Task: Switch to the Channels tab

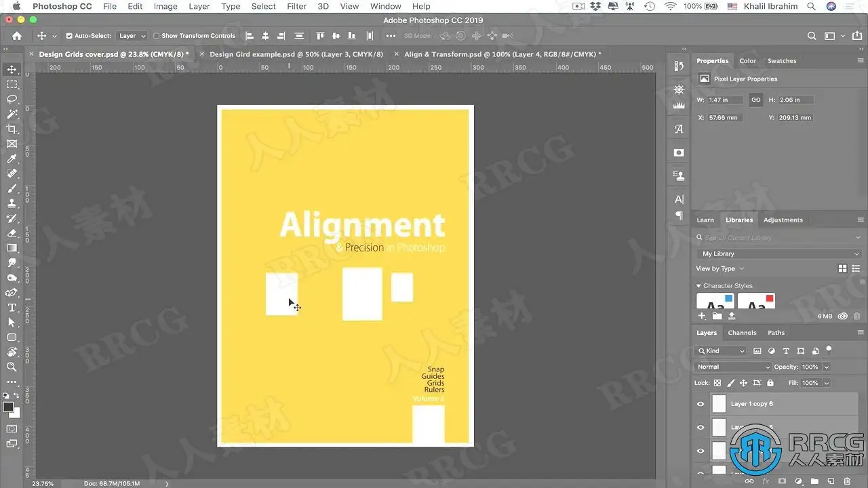Action: pyautogui.click(x=742, y=333)
